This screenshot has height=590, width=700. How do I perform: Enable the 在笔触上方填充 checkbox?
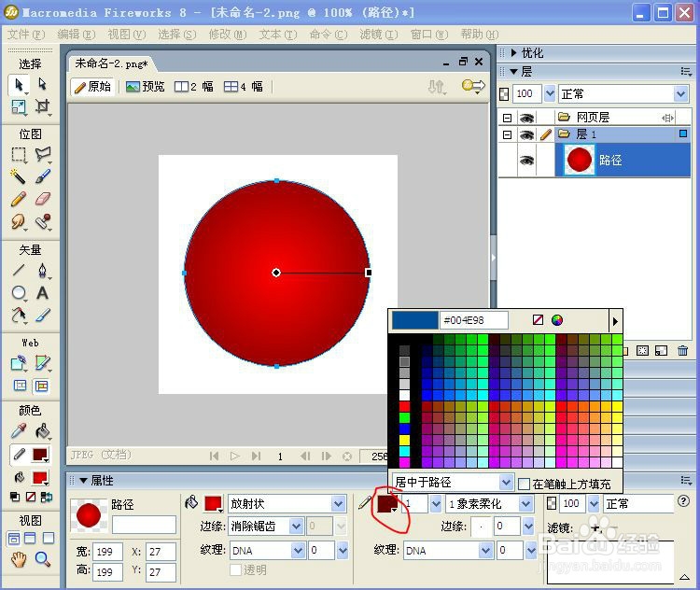(525, 484)
